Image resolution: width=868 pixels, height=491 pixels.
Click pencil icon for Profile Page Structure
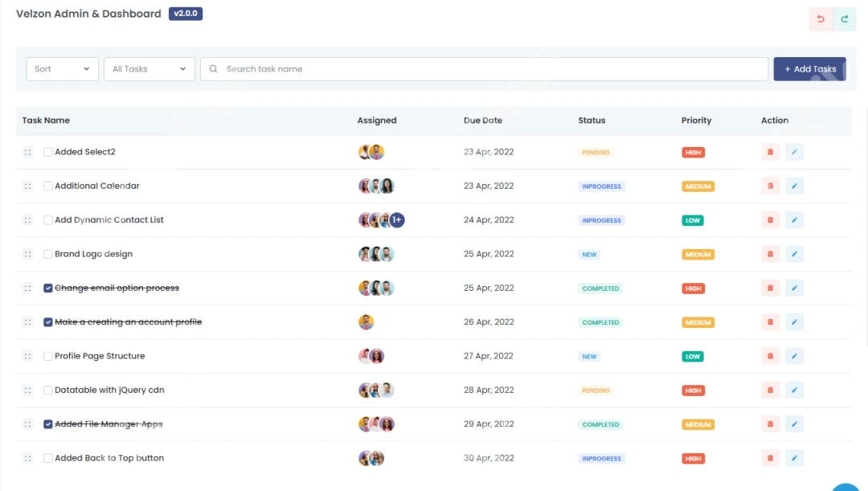tap(794, 356)
